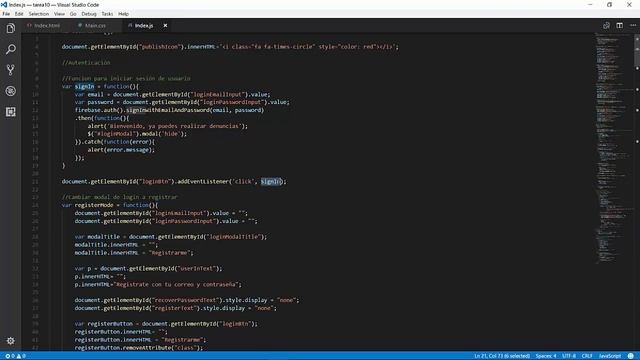Viewport: 640px width, 360px height.
Task: Open the View menu
Action: tap(59, 14)
